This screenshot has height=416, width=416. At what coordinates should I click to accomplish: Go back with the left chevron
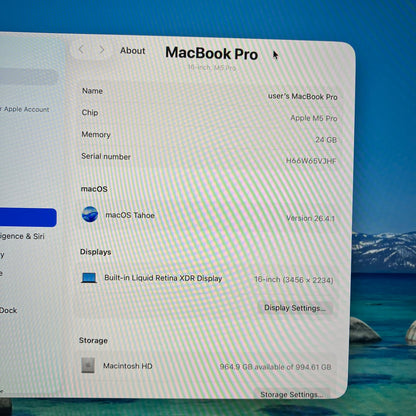pos(81,50)
